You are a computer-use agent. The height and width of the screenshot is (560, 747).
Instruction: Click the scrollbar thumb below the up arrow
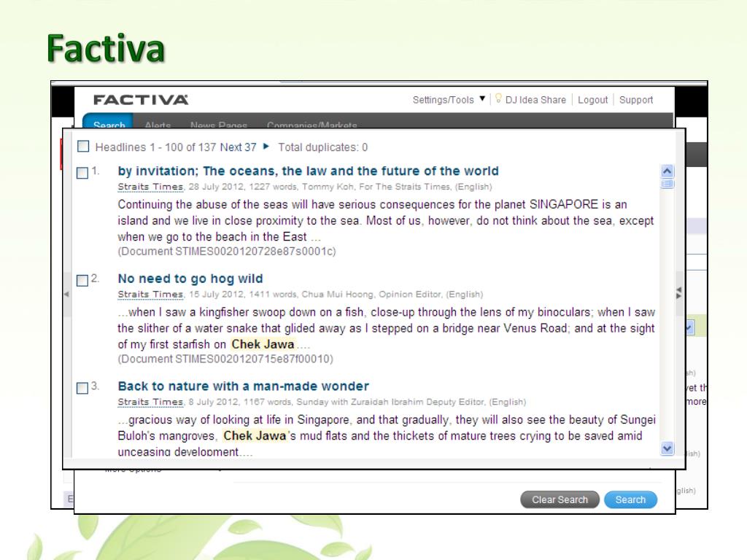coord(667,184)
